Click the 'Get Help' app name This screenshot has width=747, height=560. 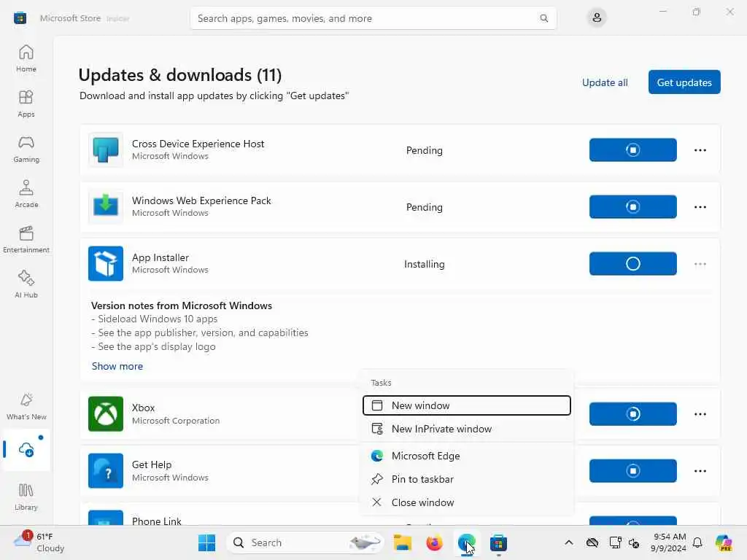click(152, 464)
